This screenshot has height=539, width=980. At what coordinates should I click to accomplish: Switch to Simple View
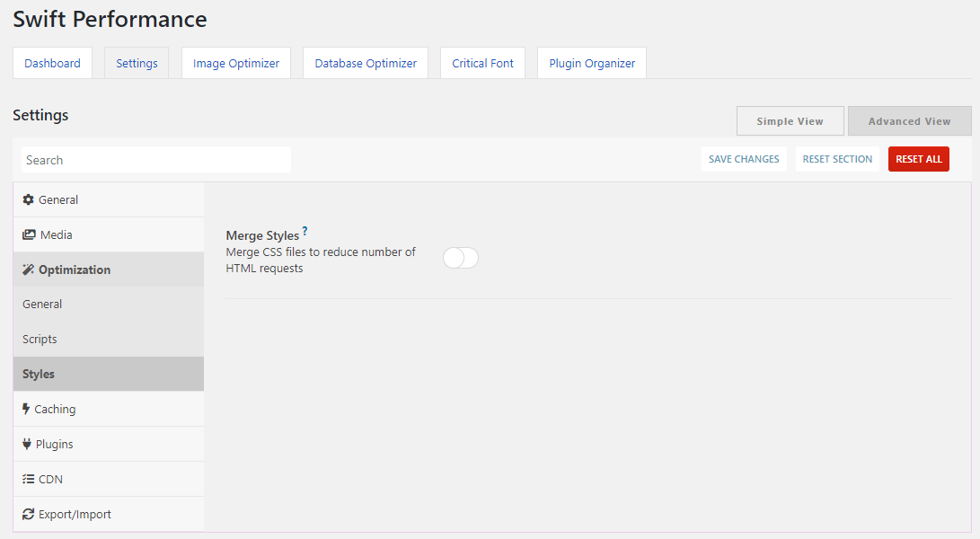[790, 120]
